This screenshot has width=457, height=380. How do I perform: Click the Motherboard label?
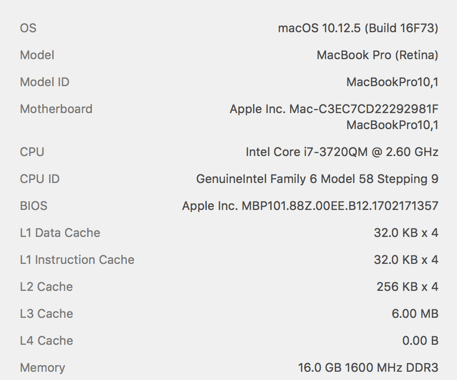click(x=56, y=109)
